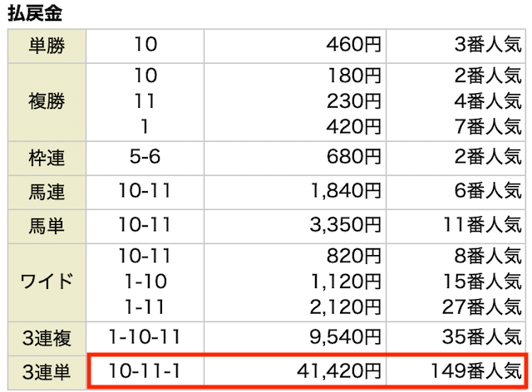Click the 1-10-11 trio combination
This screenshot has height=392, width=532.
tap(144, 337)
